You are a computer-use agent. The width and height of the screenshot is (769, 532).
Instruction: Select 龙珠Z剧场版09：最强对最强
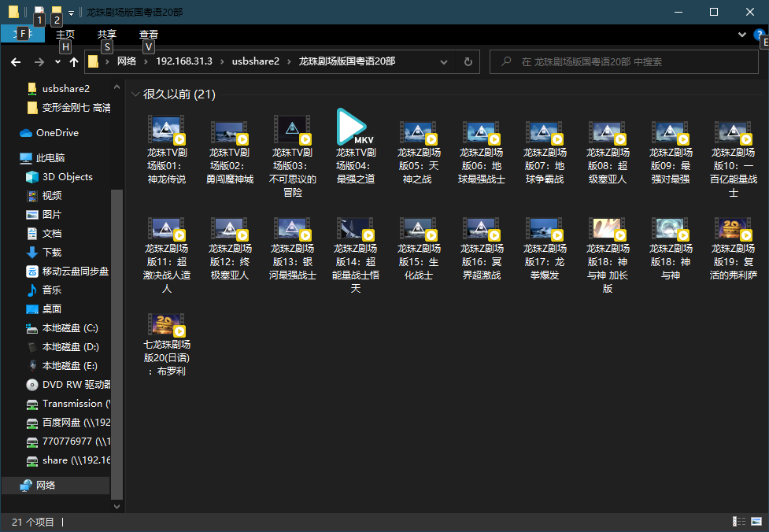pos(671,152)
